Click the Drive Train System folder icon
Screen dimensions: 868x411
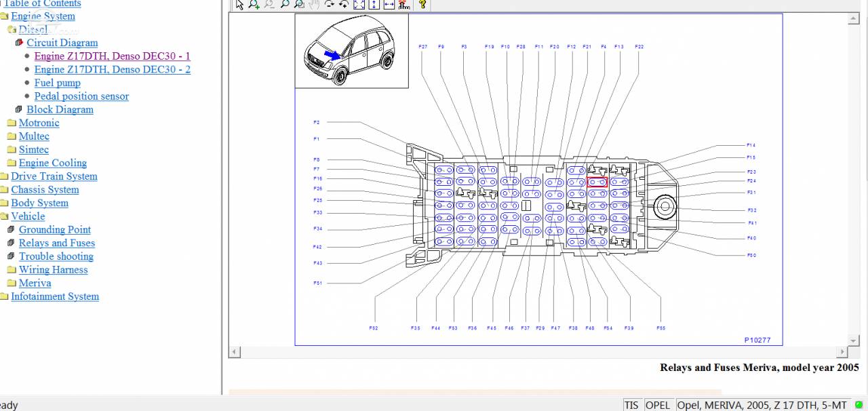4,176
